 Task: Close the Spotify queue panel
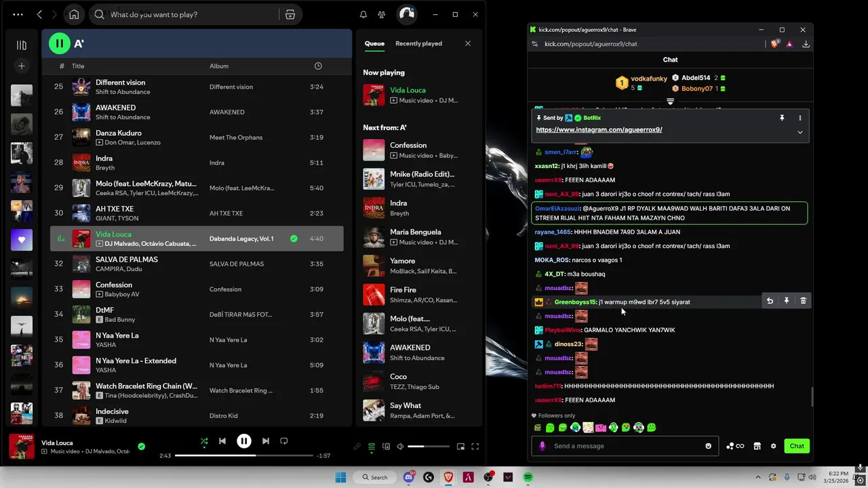pos(467,43)
